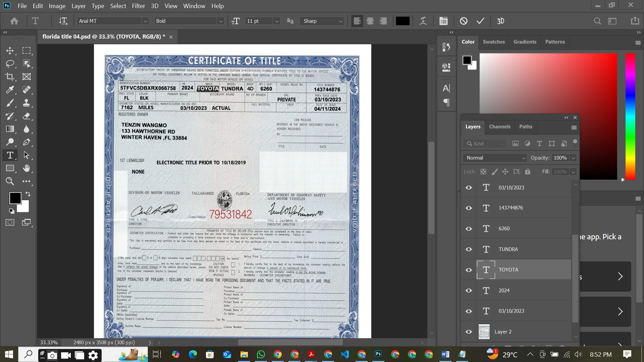Viewport: 644px width, 362px height.
Task: Hide the 2024 text layer
Action: pyautogui.click(x=469, y=290)
